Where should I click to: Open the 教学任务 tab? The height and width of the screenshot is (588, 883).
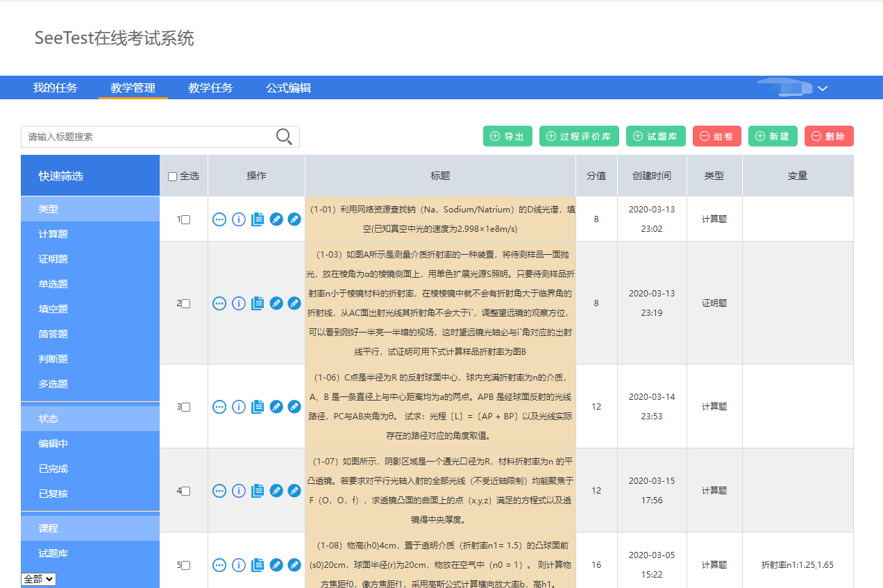click(211, 88)
